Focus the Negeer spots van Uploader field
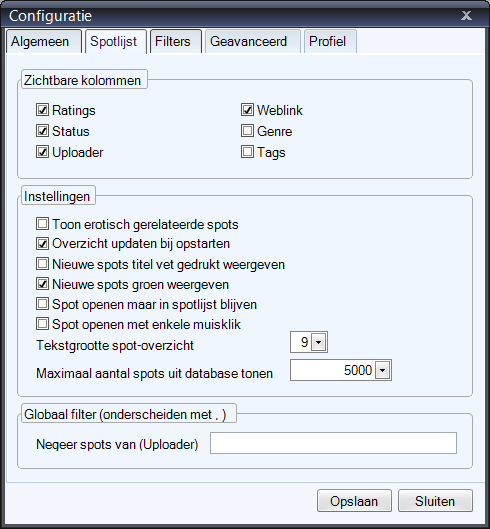 333,443
